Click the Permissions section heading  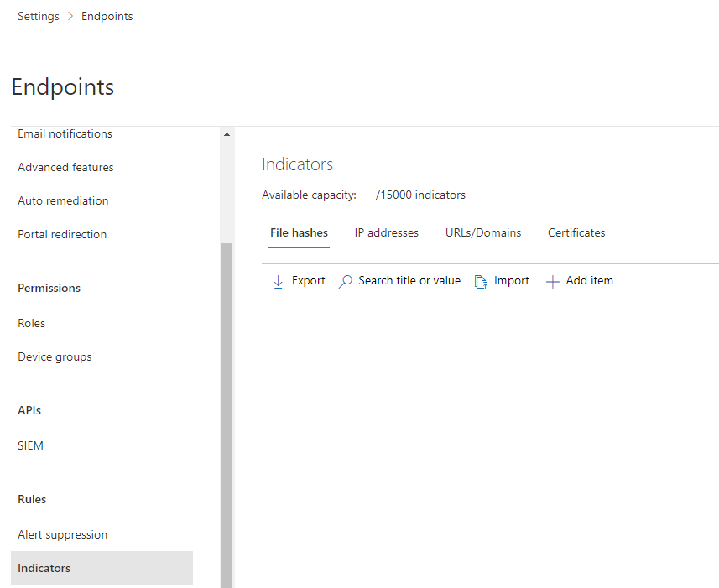pos(49,288)
